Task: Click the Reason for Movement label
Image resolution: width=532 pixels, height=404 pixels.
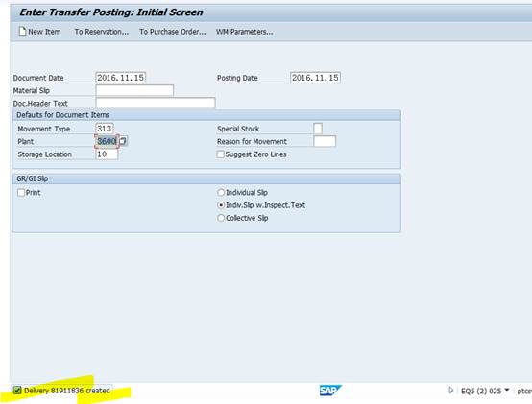Action: pos(252,142)
